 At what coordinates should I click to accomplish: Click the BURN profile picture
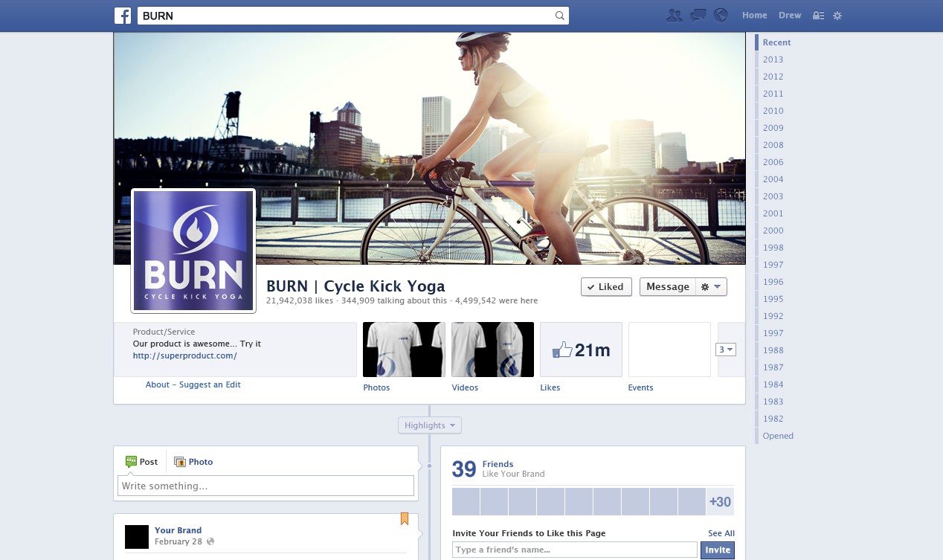pyautogui.click(x=193, y=251)
